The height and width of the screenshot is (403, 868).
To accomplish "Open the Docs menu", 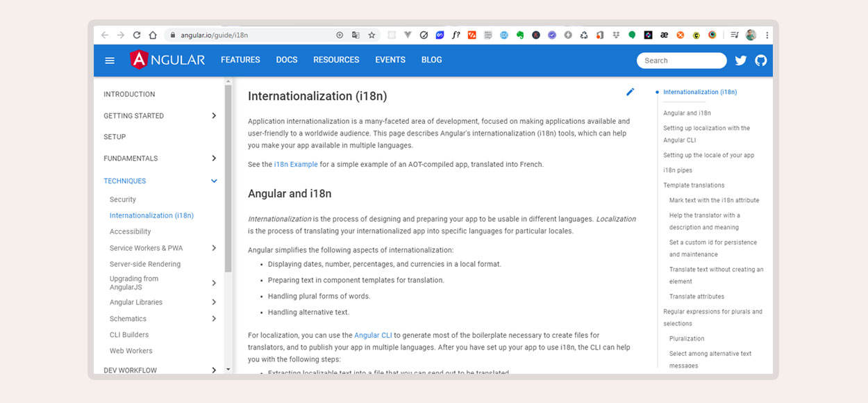I will (287, 60).
